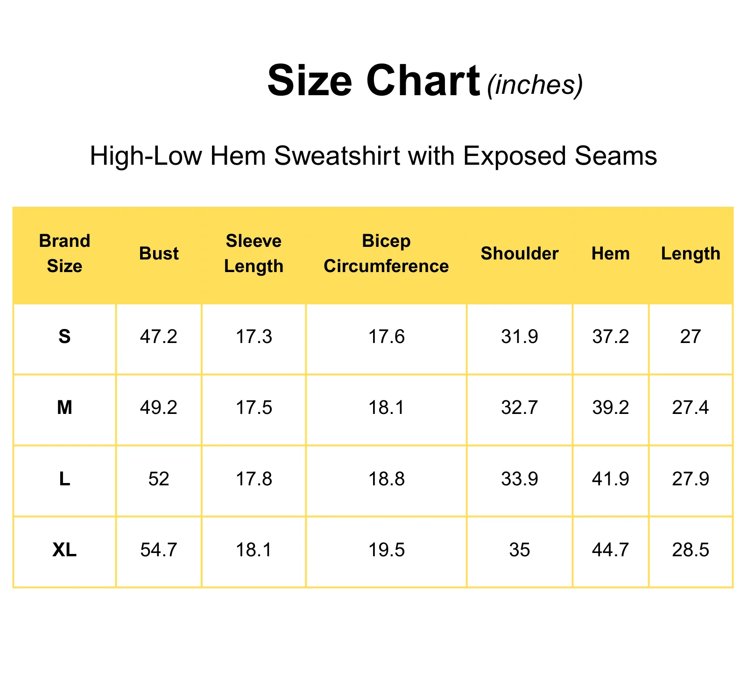Viewport: 747px width, 700px height.
Task: Select the Sleeve Length header cell
Action: [254, 253]
